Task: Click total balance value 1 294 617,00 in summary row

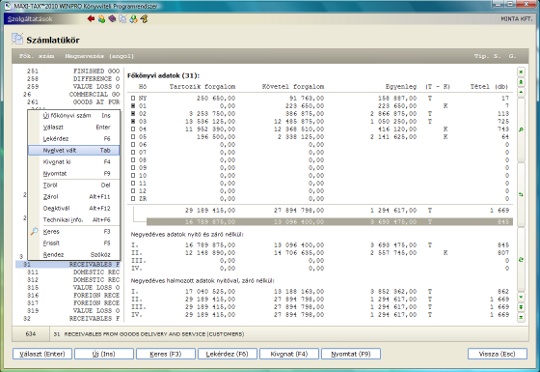Action: (x=393, y=210)
